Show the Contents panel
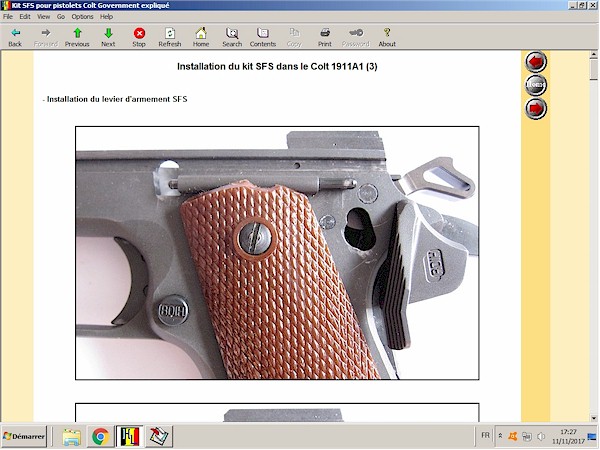This screenshot has width=600, height=450. pos(262,37)
